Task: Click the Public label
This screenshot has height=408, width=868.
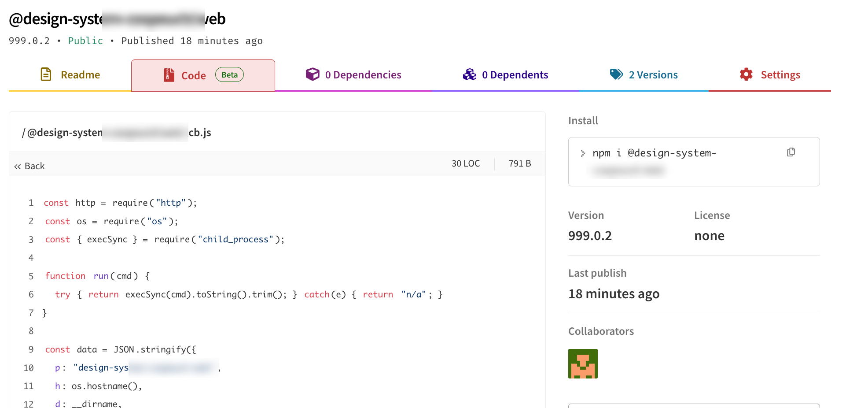Action: pos(85,41)
